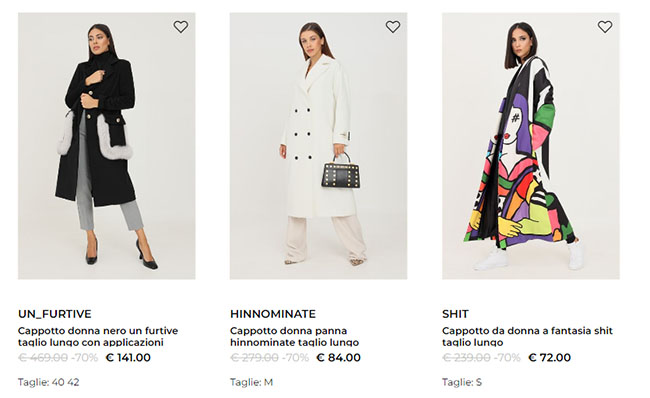Choose 'Taglie: S' under the patterned coat

point(462,382)
